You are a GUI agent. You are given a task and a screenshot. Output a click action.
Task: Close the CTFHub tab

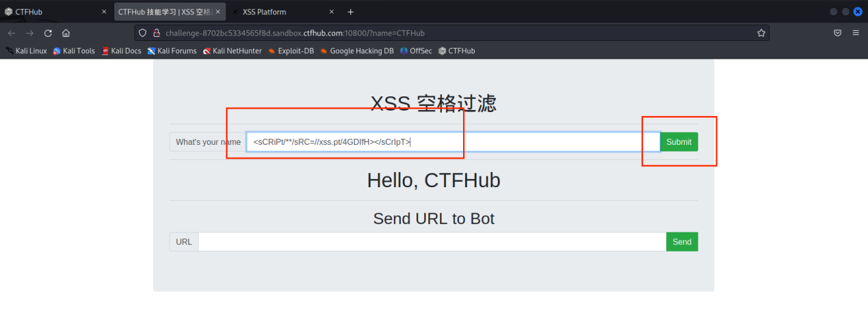click(x=104, y=12)
